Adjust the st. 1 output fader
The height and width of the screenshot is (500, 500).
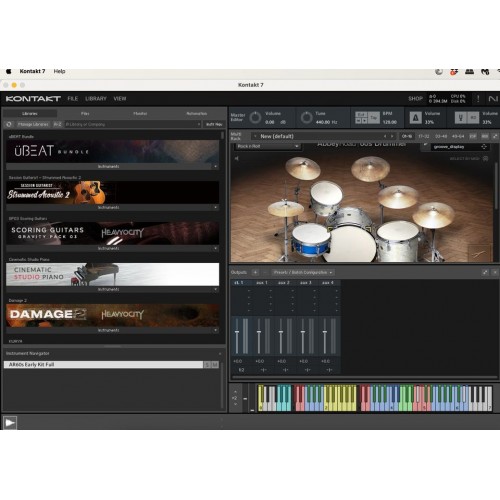pyautogui.click(x=237, y=333)
